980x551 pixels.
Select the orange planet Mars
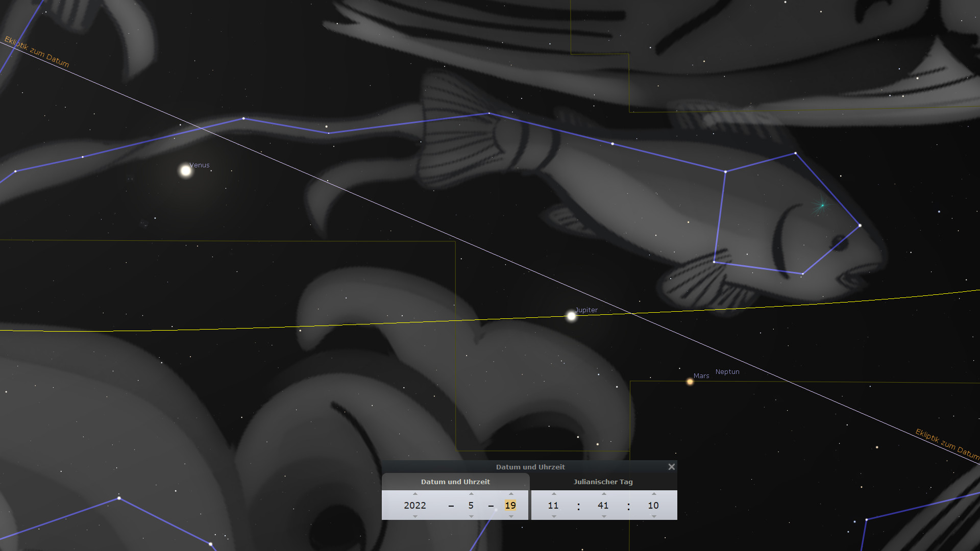click(x=690, y=382)
